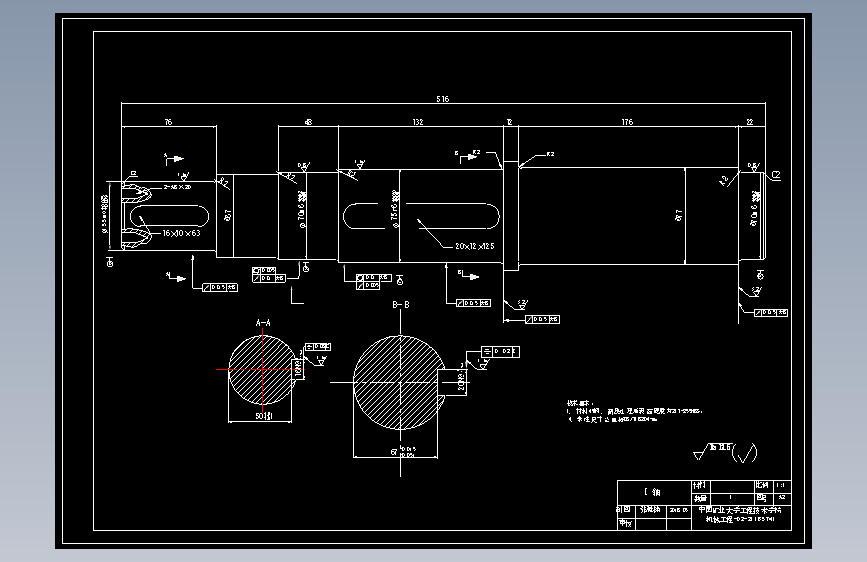Image resolution: width=867 pixels, height=562 pixels.
Task: Click the scale value 1:1 cell
Action: click(x=780, y=486)
